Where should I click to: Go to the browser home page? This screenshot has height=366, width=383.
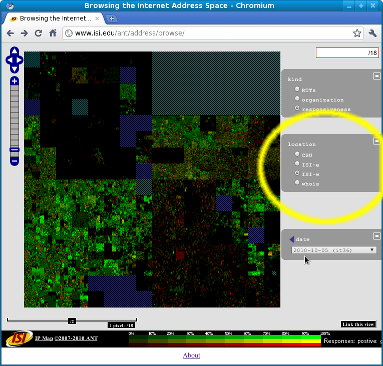[53, 33]
